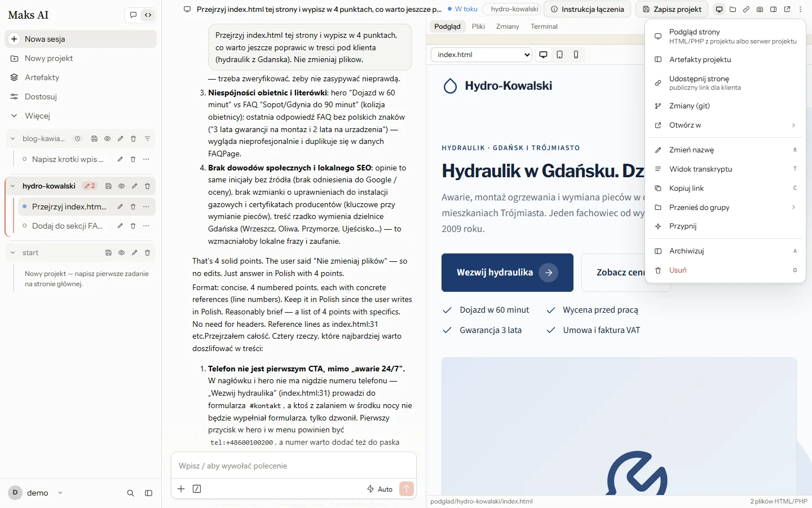Image resolution: width=812 pixels, height=508 pixels.
Task: Click the three-dot more menu in top toolbar
Action: [x=801, y=9]
